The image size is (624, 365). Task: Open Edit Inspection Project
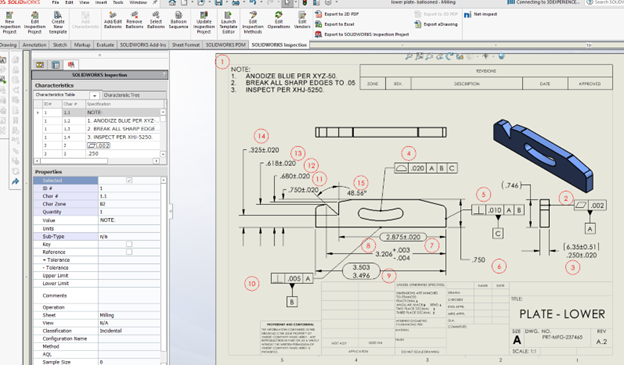[35, 22]
